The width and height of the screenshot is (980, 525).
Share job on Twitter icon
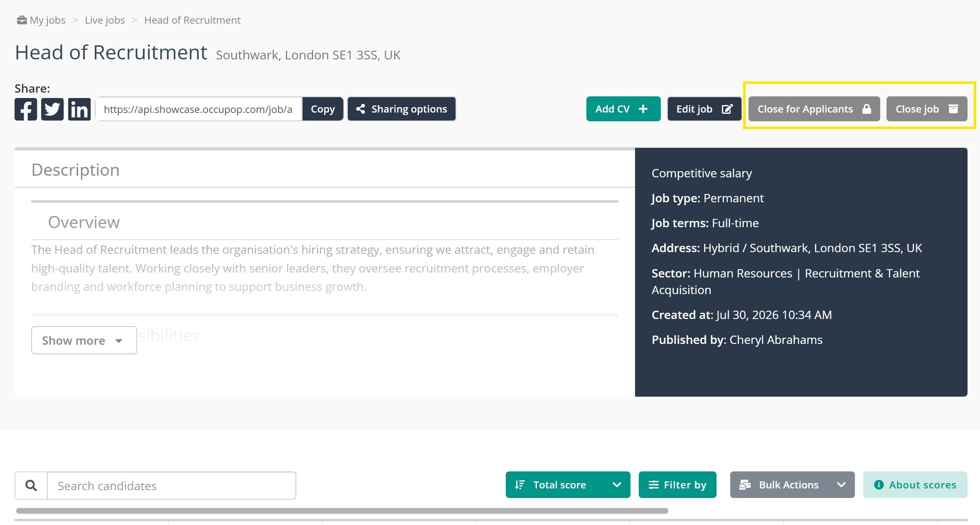[52, 109]
